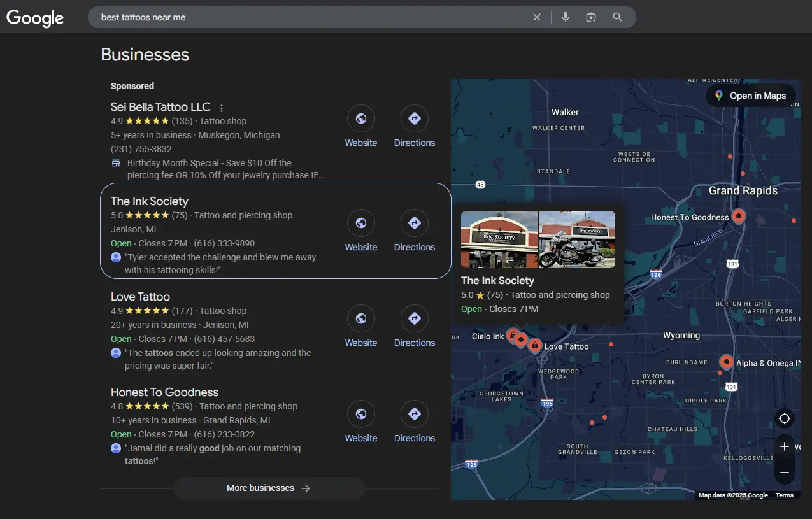Open Sei Bella Tattoo three-dot options menu
Image resolution: width=812 pixels, height=519 pixels.
pos(222,108)
